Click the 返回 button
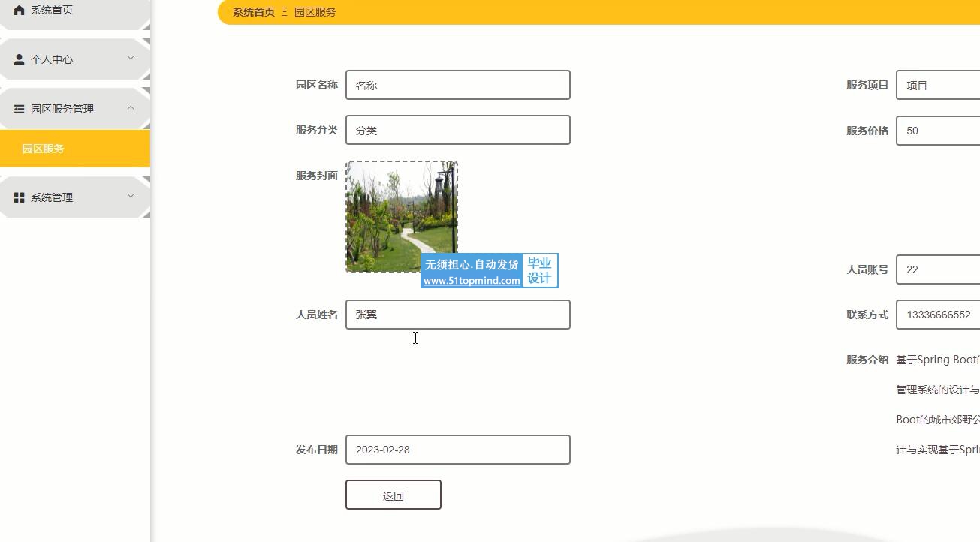The height and width of the screenshot is (542, 980). pos(394,495)
